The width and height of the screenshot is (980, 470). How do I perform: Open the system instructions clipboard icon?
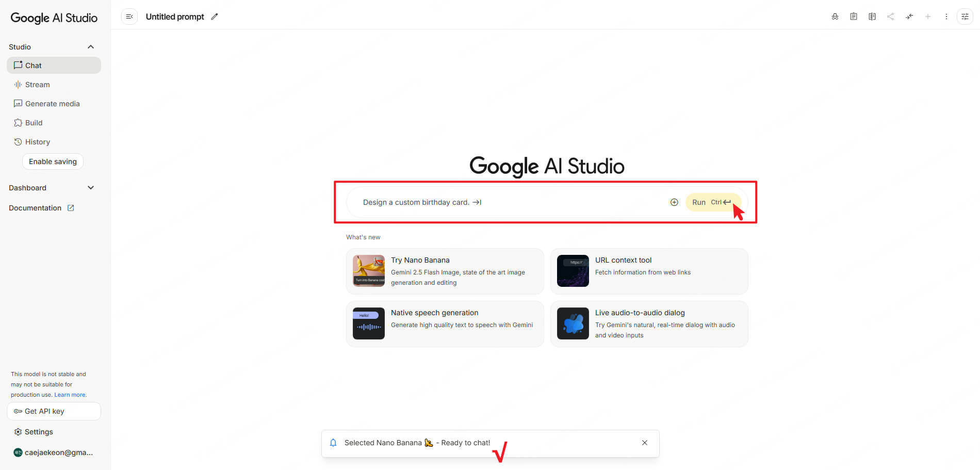[854, 17]
